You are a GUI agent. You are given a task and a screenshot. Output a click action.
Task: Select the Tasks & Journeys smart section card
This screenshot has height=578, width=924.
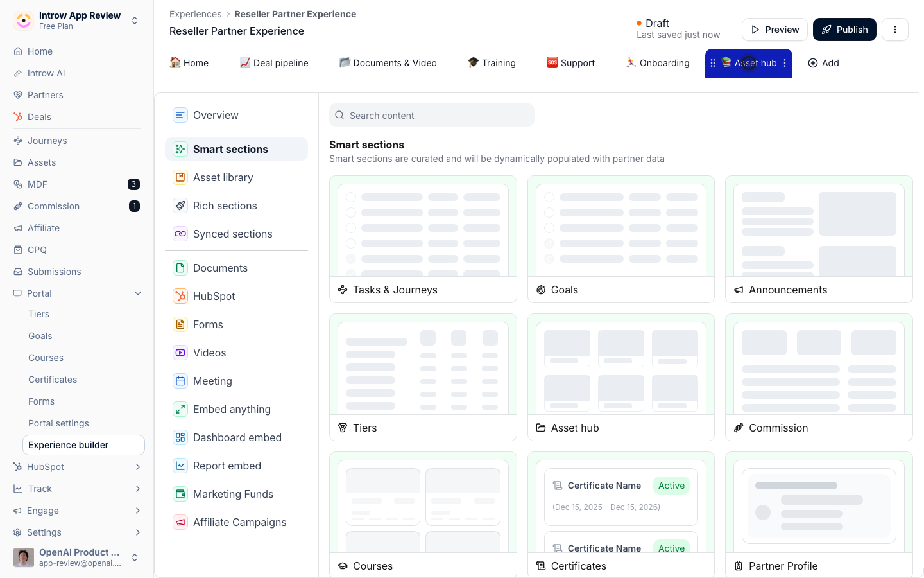[423, 239]
